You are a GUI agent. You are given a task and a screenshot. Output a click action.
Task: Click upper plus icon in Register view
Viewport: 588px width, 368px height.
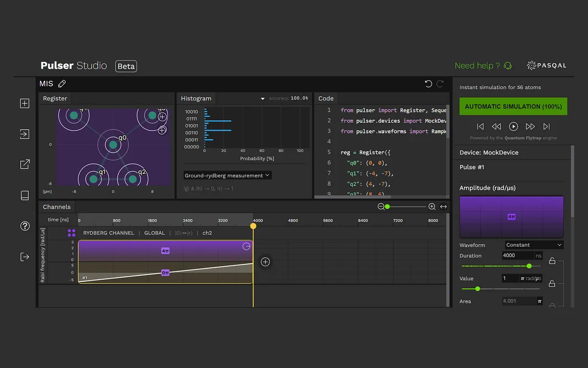click(x=162, y=117)
